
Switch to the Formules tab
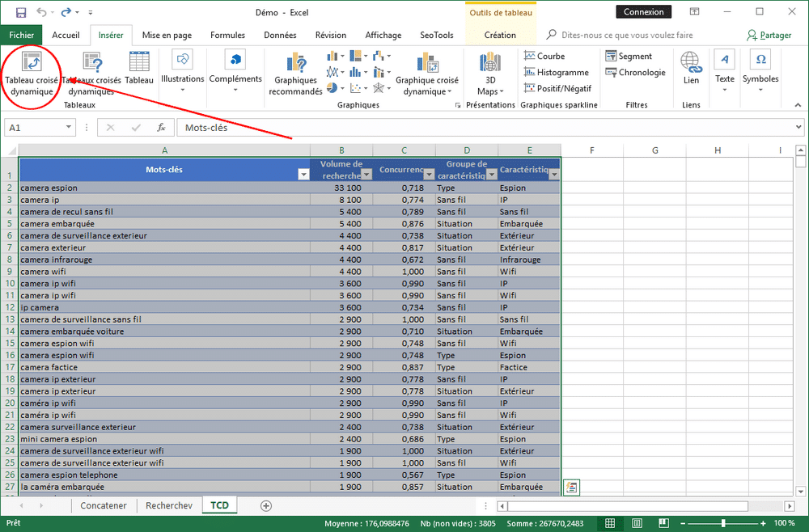[227, 35]
